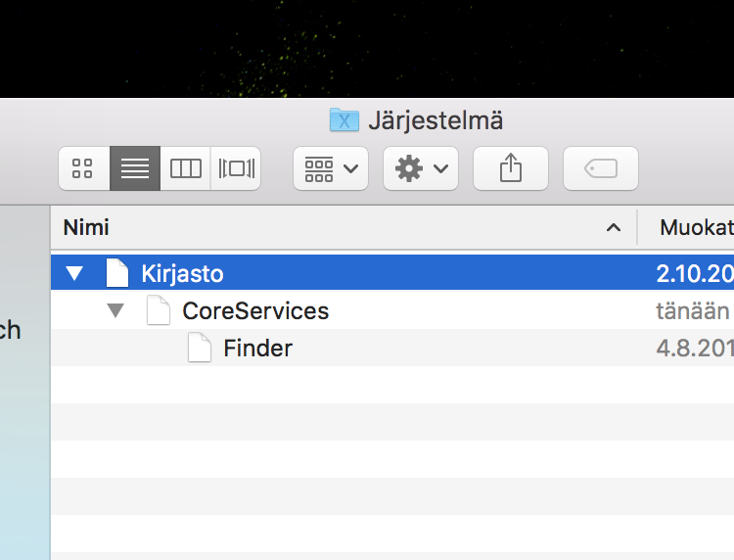Click Kirjasto's date 2.10.20
The image size is (734, 560).
pos(695,273)
